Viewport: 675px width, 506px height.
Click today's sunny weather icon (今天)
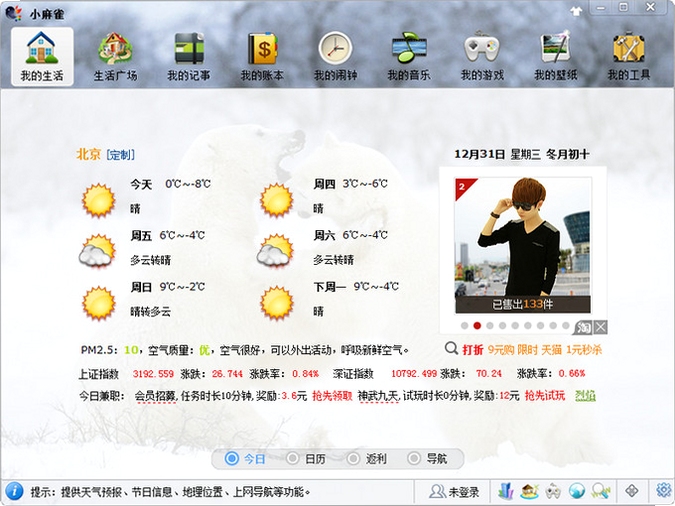coord(99,200)
